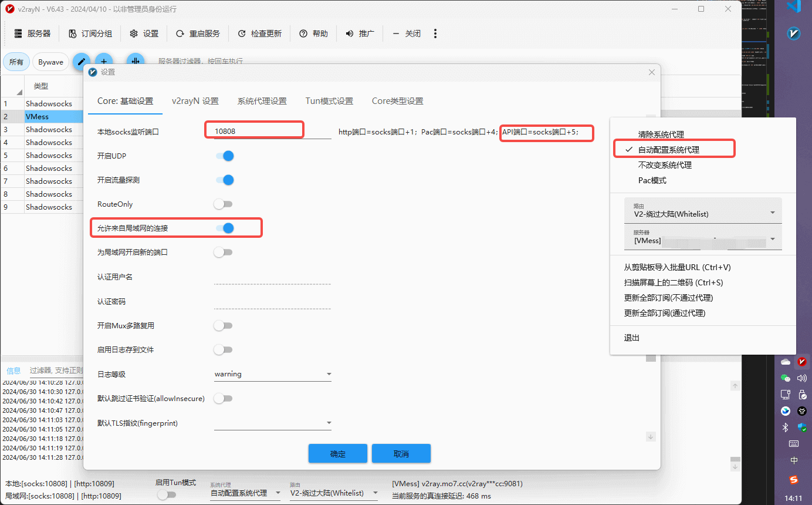Click the 本地socks监听端口 10808 field
The height and width of the screenshot is (505, 812).
coord(273,131)
